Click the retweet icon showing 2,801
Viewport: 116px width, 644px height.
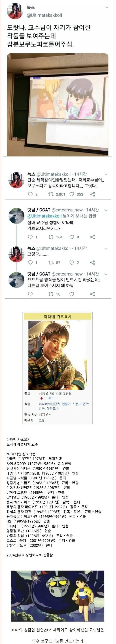[51, 194]
